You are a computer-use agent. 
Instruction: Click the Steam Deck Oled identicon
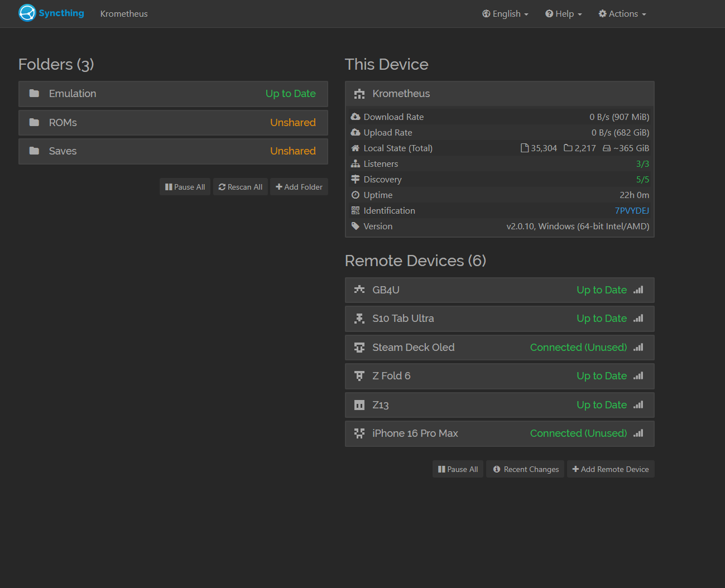tap(359, 348)
